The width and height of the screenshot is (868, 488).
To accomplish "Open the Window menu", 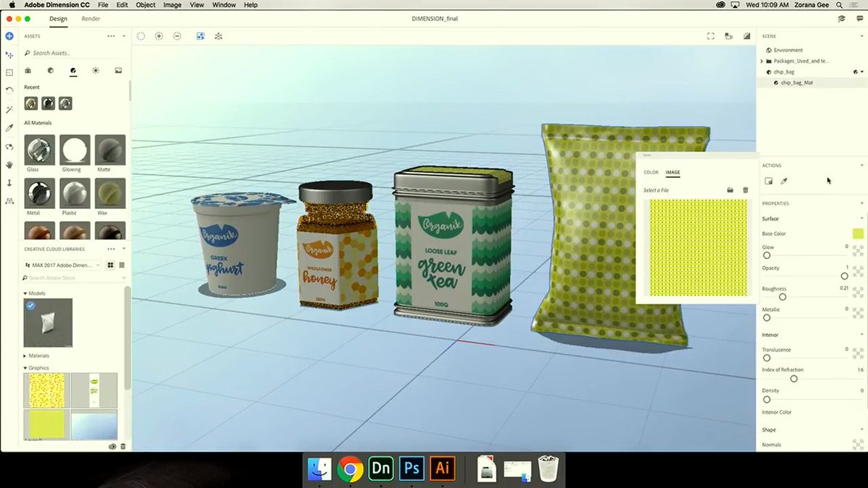I will (224, 5).
